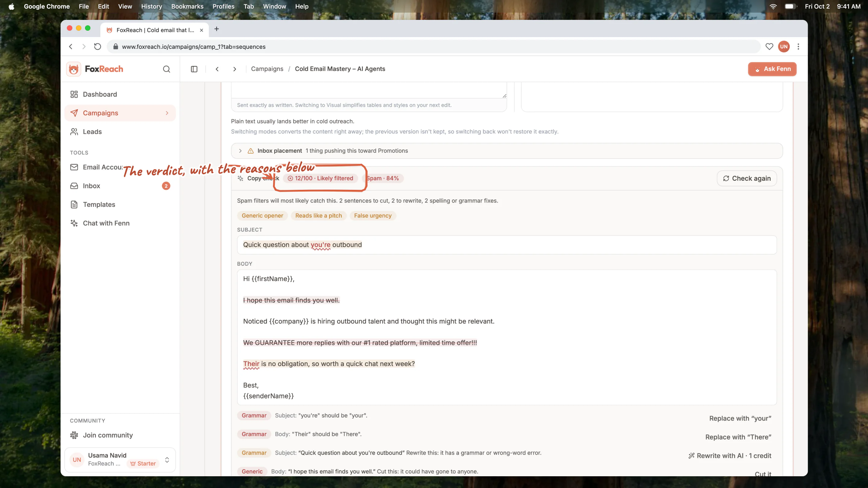This screenshot has width=868, height=488.
Task: Click Replace with "your"
Action: 740,418
